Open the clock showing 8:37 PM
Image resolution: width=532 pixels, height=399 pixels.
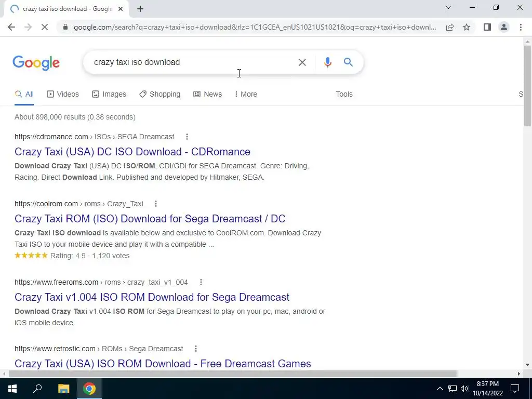point(487,389)
